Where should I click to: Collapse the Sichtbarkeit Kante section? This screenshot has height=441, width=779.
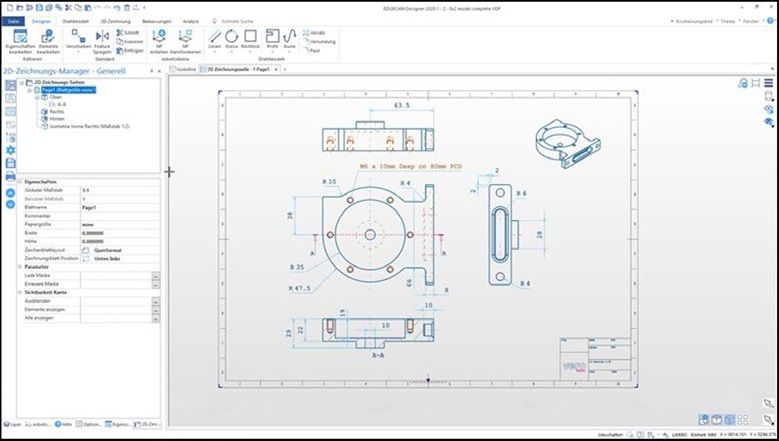coord(20,293)
